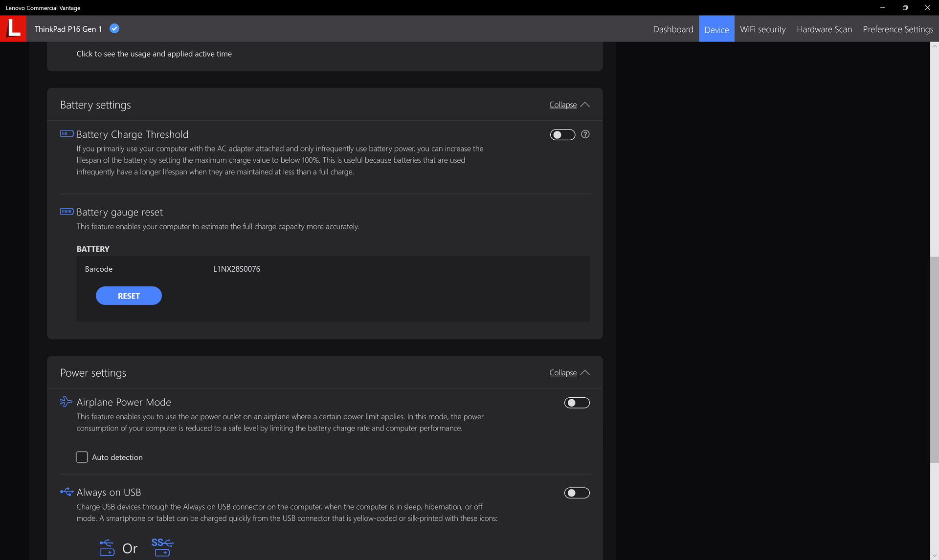Screen dimensions: 939x560
Task: Click the Battery Charge Threshold help icon
Action: 585,134
